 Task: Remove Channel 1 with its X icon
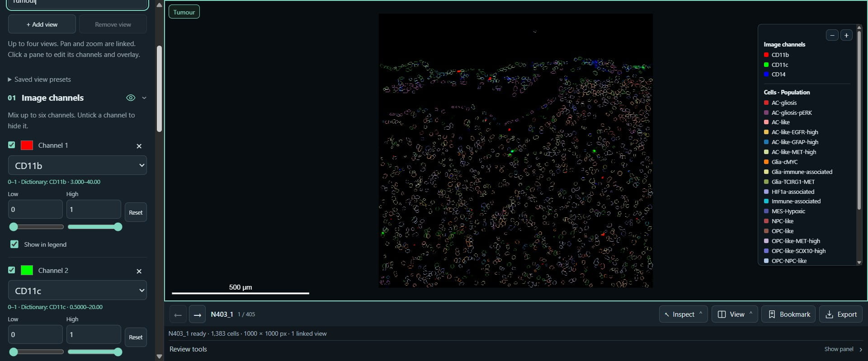pyautogui.click(x=139, y=146)
